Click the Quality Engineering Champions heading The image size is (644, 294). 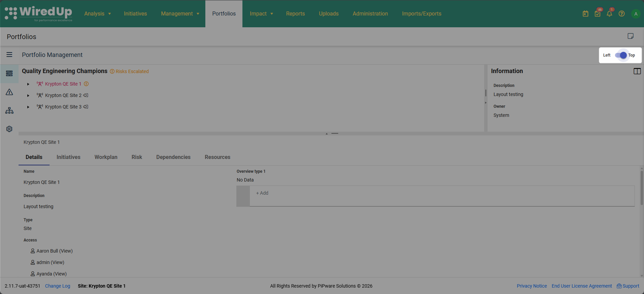65,71
